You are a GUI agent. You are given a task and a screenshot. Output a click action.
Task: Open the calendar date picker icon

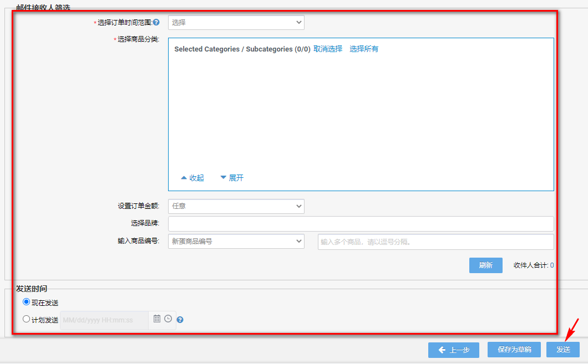(157, 319)
